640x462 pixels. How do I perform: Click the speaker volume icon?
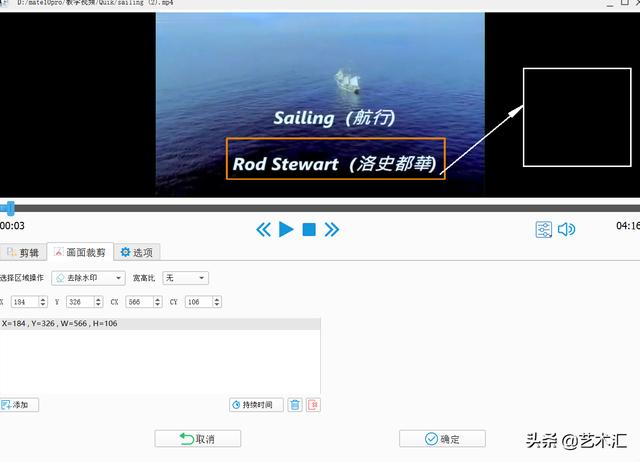coord(567,229)
